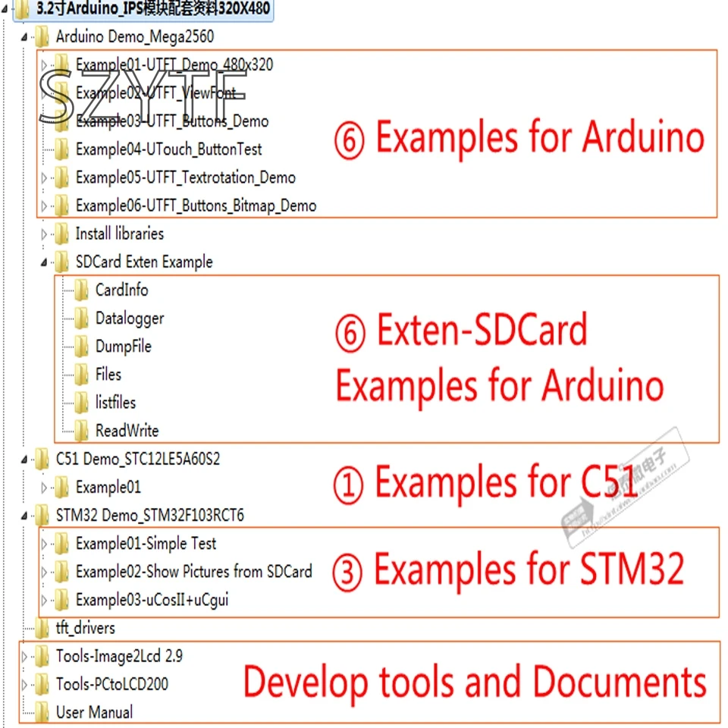Screen dimensions: 728x728
Task: Click the Example04-UTouch_ButtonTest folder icon
Action: click(61, 149)
